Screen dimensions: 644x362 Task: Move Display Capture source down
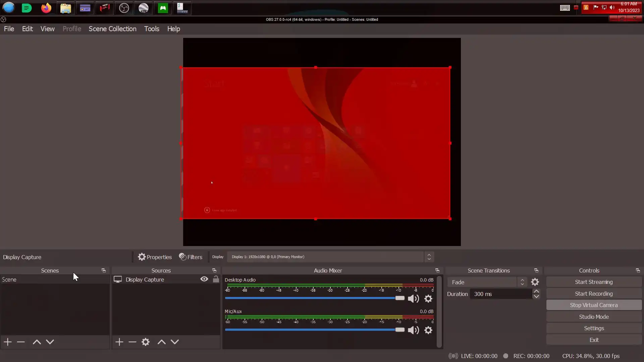click(x=175, y=342)
